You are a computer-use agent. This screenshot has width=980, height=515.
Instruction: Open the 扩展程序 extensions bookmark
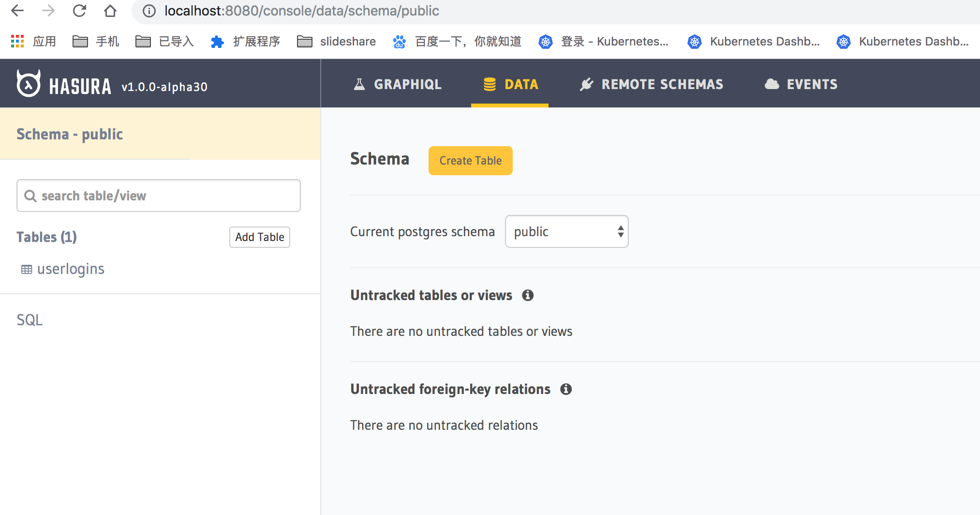click(x=245, y=41)
